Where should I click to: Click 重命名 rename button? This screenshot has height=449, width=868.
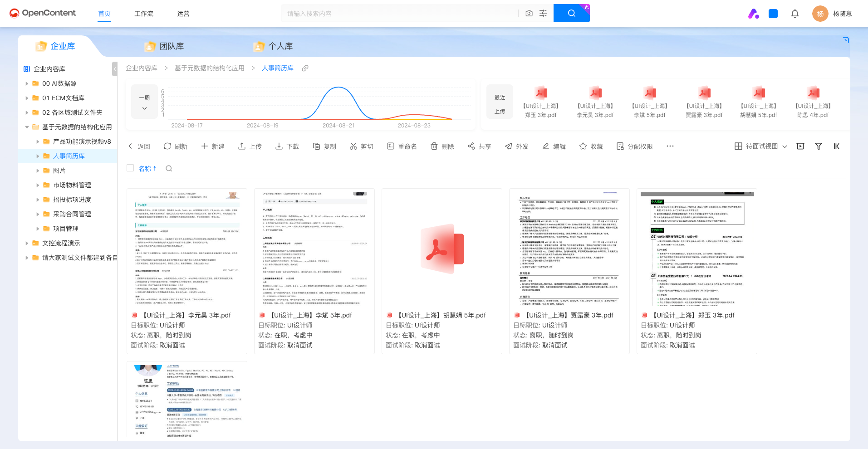click(x=402, y=146)
